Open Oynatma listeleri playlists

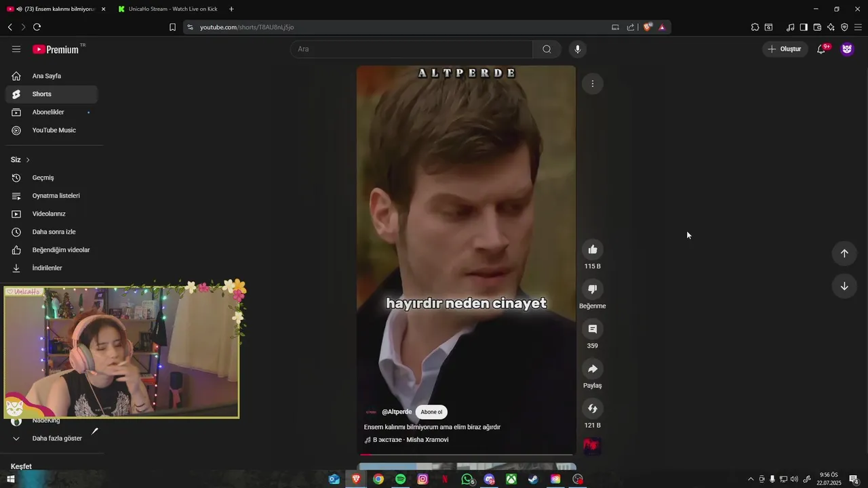click(x=52, y=196)
